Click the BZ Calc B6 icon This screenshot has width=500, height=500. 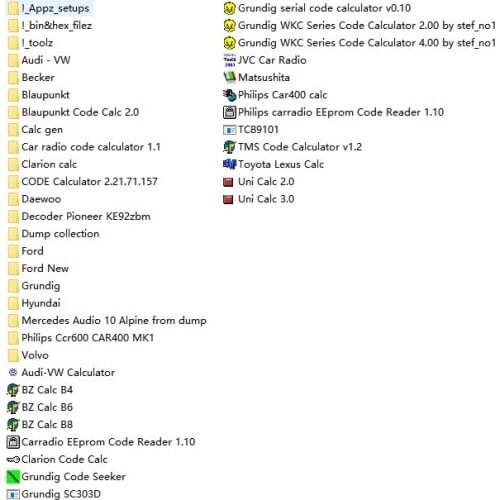coord(13,407)
